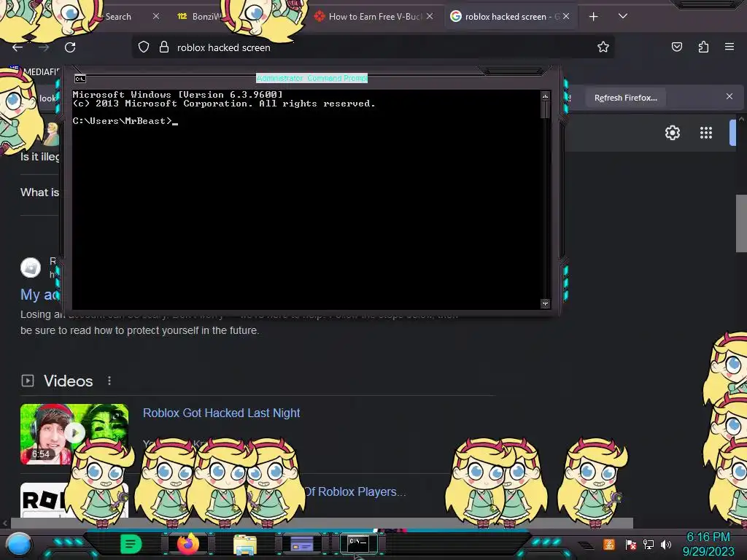Open the green notes app in taskbar
747x560 pixels.
[x=131, y=544]
